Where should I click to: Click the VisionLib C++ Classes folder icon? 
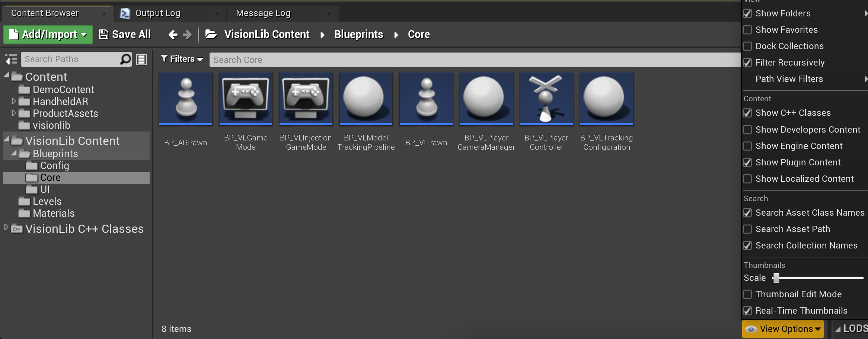[17, 229]
